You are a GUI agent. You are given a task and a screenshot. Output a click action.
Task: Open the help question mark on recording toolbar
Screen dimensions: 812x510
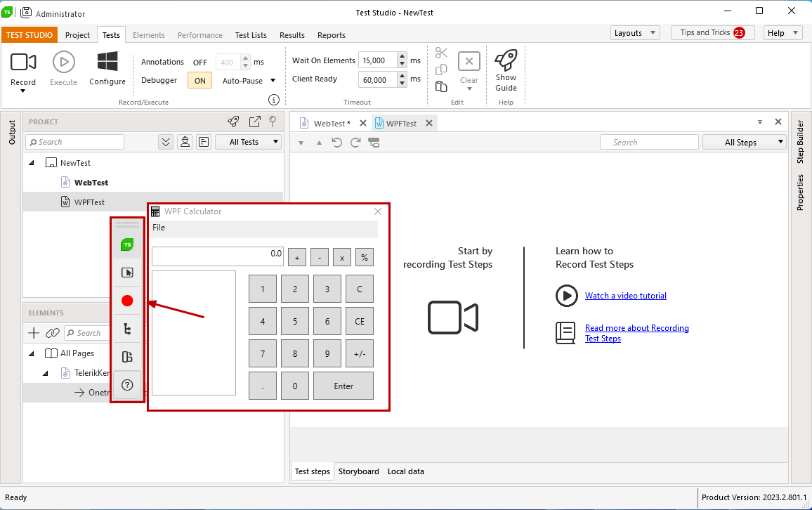pyautogui.click(x=127, y=385)
